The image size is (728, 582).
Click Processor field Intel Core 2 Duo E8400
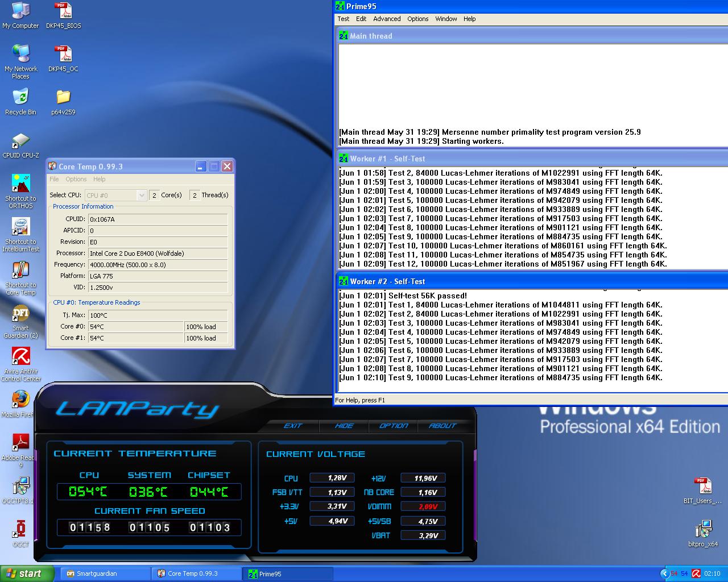(x=158, y=253)
